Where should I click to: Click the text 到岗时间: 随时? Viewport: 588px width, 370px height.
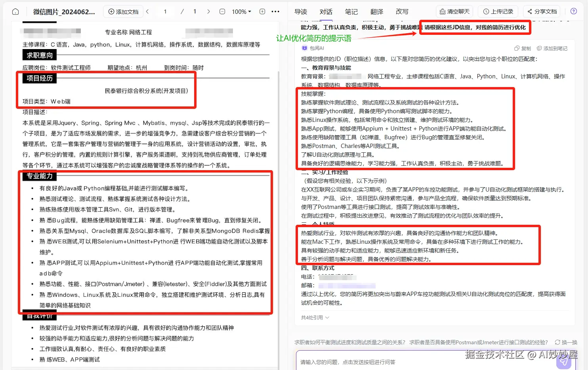tap(184, 68)
